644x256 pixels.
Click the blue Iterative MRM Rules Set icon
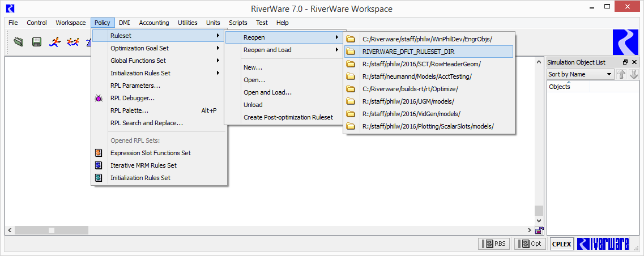[99, 165]
